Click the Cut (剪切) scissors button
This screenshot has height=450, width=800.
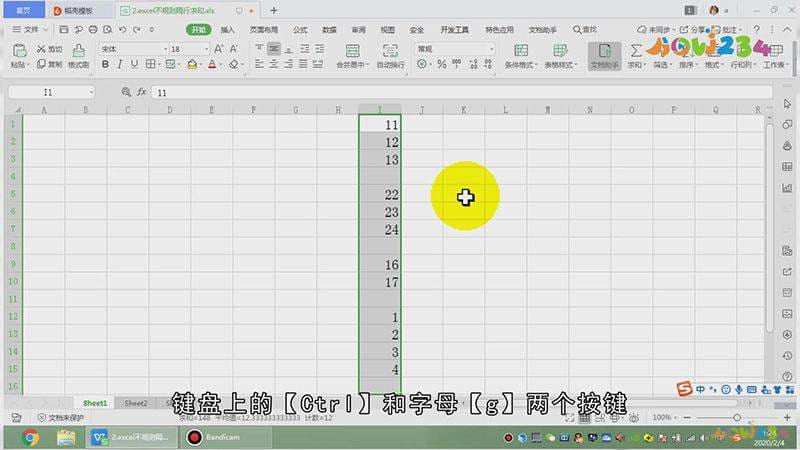pos(49,49)
